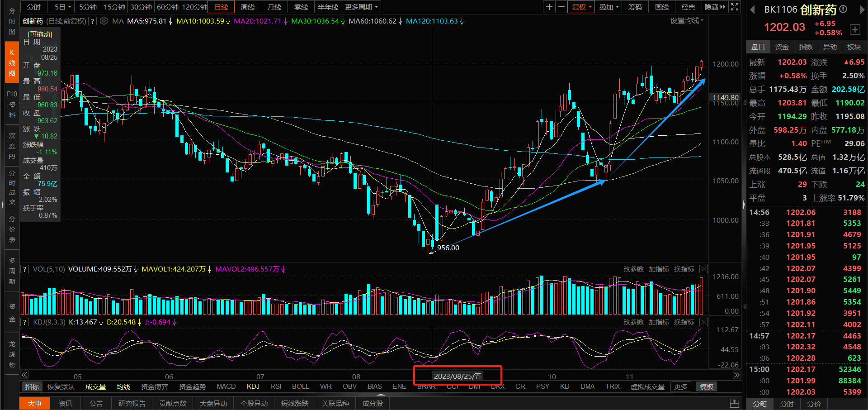Open K线图 in left sidebar
Screen dimensions: 868x410
pyautogui.click(x=12, y=63)
